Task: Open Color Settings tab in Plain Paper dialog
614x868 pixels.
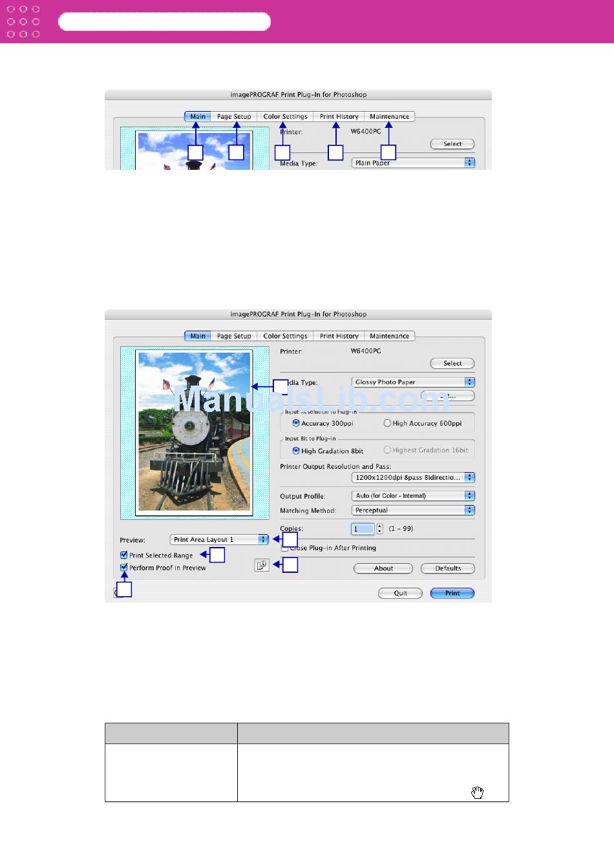Action: 285,116
